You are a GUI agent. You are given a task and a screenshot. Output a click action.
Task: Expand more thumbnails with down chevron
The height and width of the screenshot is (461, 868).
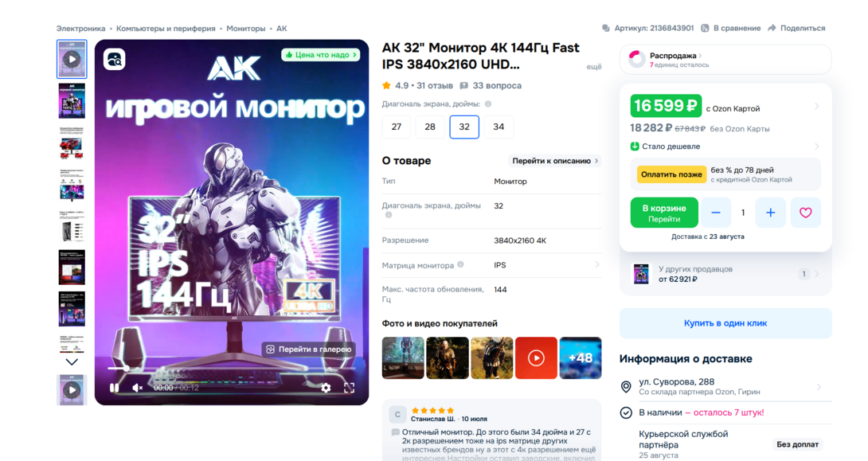pos(72,362)
